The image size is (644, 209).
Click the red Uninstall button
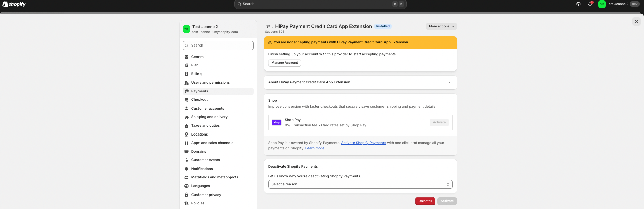[425, 201]
